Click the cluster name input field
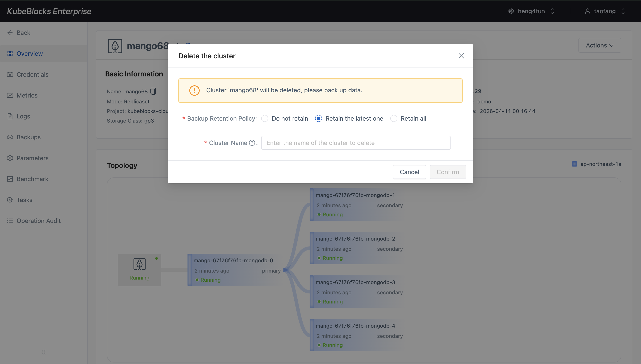Viewport: 641px width, 364px height. click(355, 143)
